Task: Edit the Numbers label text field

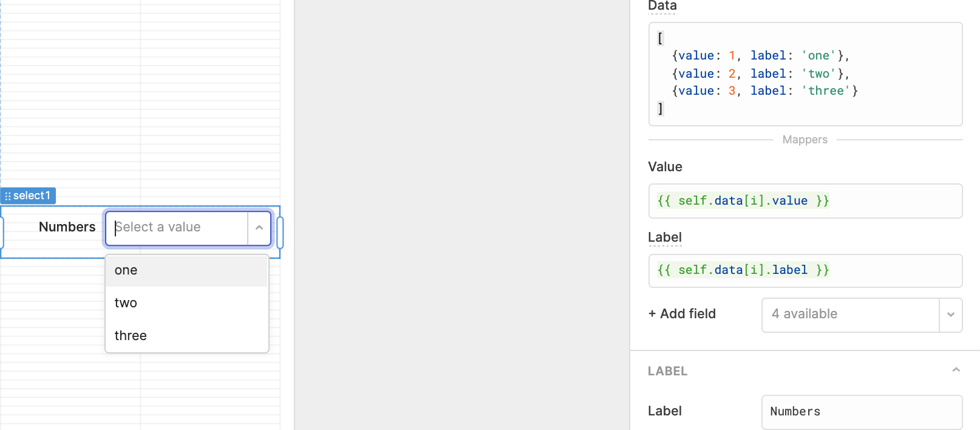Action: click(862, 412)
